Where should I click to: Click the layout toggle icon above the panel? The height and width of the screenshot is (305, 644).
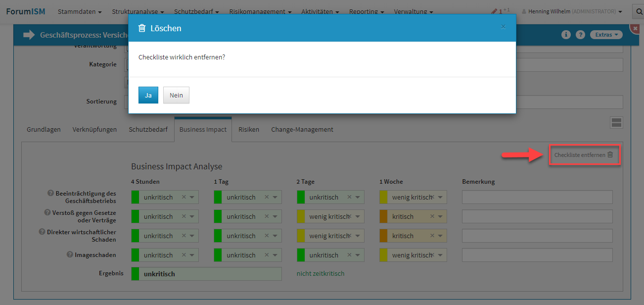(616, 123)
